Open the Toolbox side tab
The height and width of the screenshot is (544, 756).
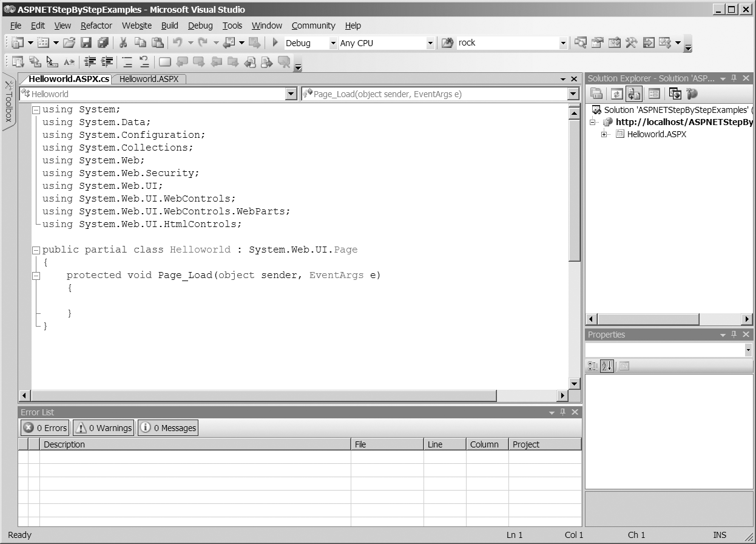(x=8, y=103)
